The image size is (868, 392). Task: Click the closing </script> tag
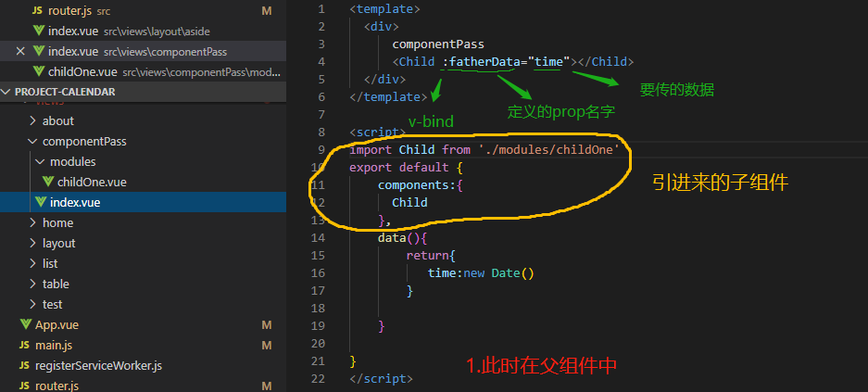pos(381,379)
